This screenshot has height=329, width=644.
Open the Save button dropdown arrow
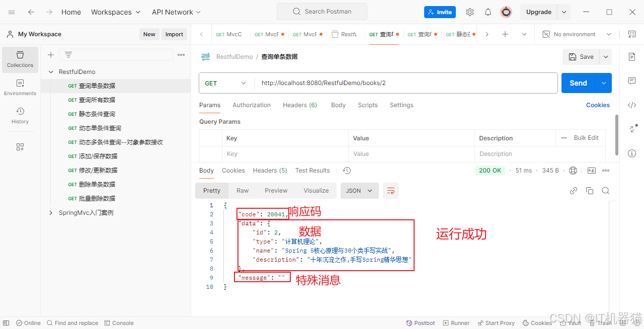click(606, 57)
